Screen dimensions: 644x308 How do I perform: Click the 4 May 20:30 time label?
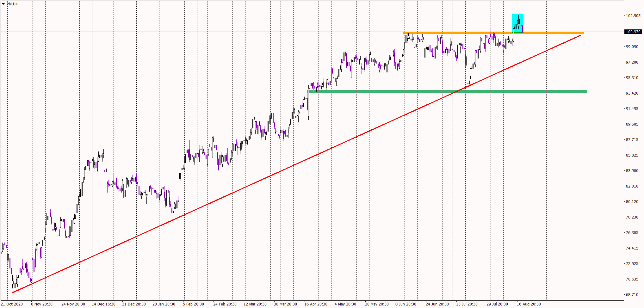345,304
